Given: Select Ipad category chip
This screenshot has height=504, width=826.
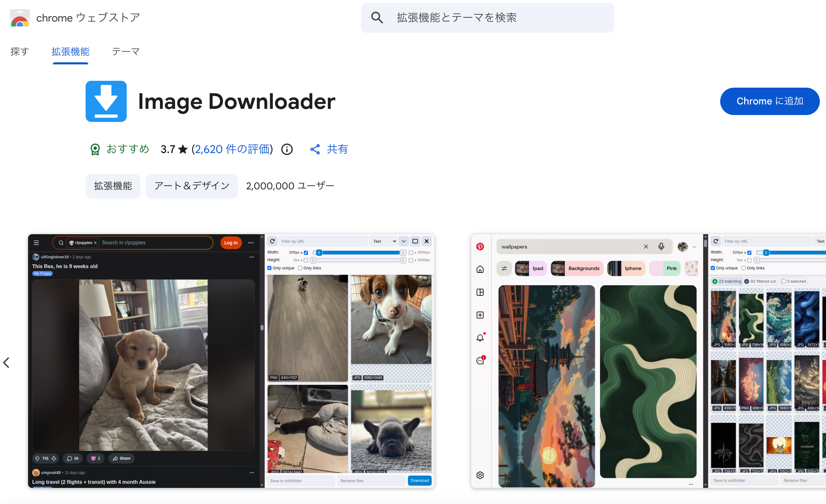Looking at the screenshot, I should pos(531,268).
